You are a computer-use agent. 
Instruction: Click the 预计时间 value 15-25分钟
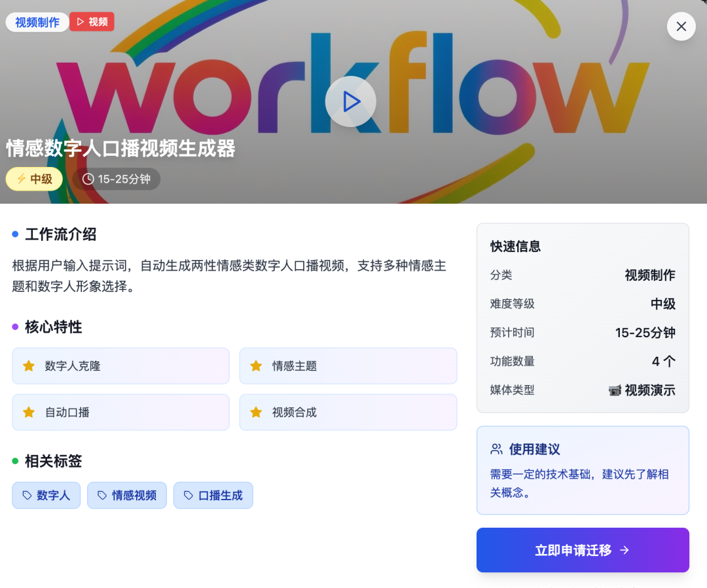point(645,333)
